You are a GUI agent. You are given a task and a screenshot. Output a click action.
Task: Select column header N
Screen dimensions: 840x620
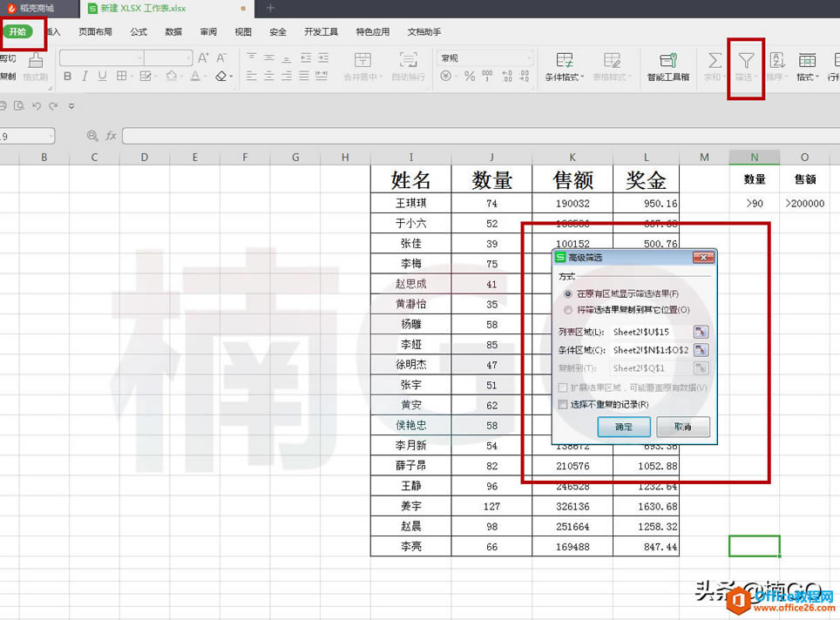tap(755, 157)
